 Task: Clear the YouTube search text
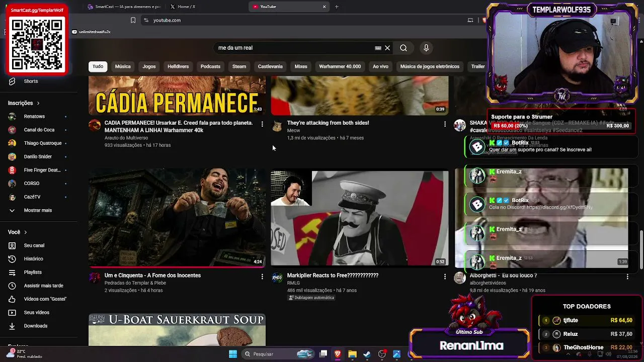point(387,48)
